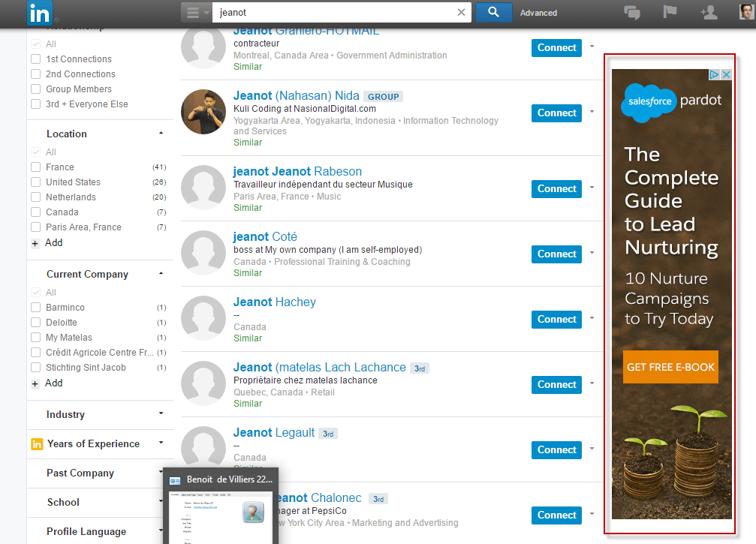Viewport: 756px width, 544px height.
Task: Expand the Years of Experience filter
Action: click(161, 443)
